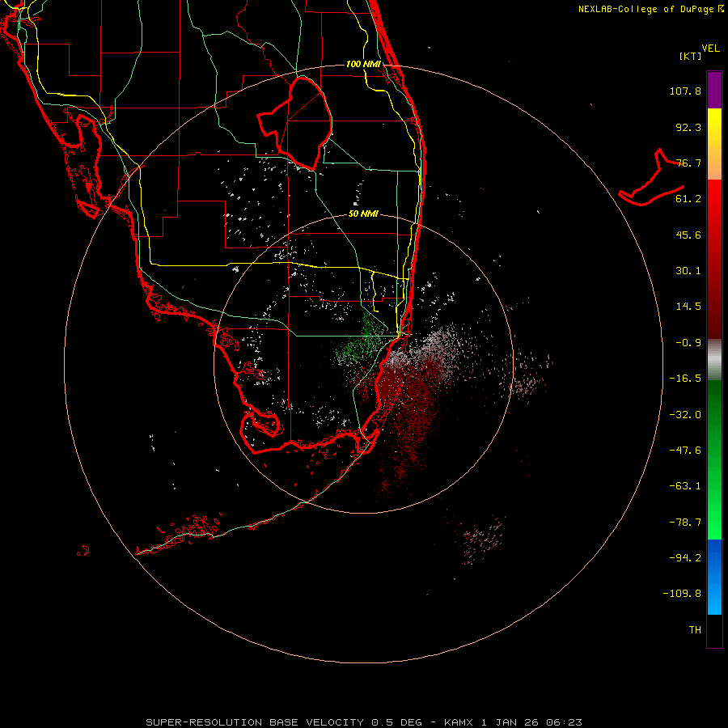Viewport: 728px width, 728px height.
Task: Click the 50 NMI range ring label
Action: coord(363,214)
